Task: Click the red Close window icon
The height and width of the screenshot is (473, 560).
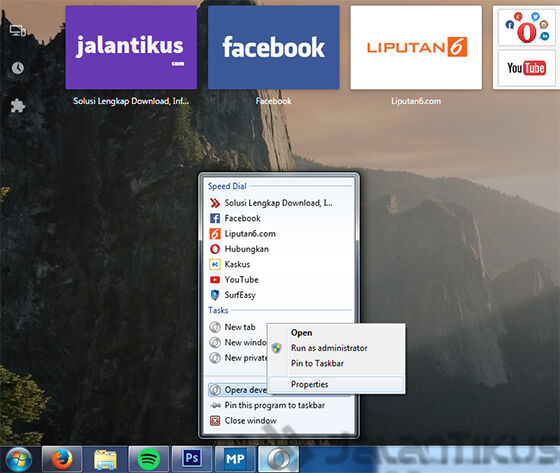Action: click(215, 421)
